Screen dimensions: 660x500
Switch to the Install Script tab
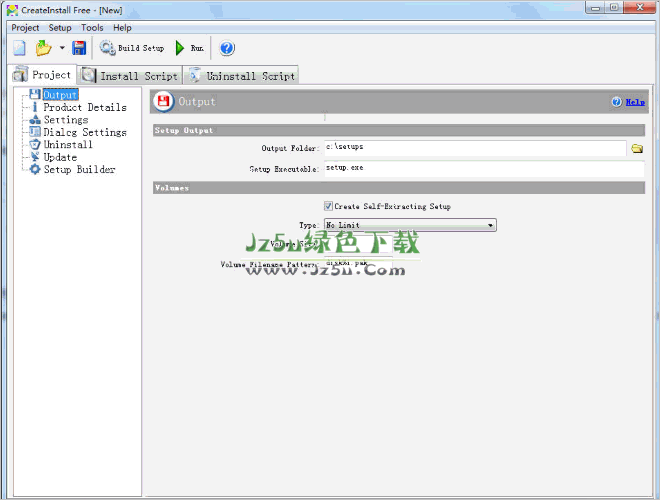130,76
